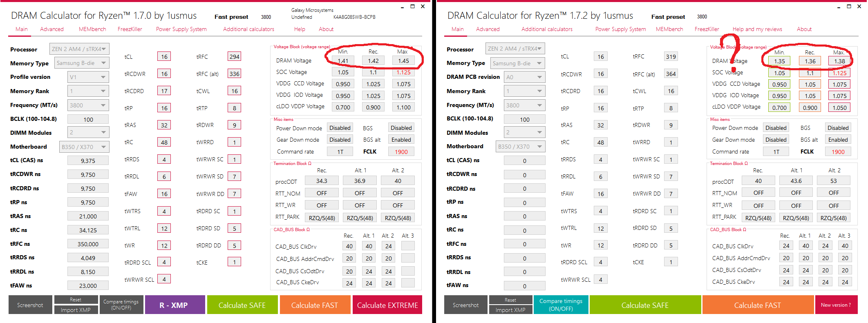This screenshot has height=323, width=868.
Task: Click the Screenshot button in 1.7.0 window
Action: point(30,305)
